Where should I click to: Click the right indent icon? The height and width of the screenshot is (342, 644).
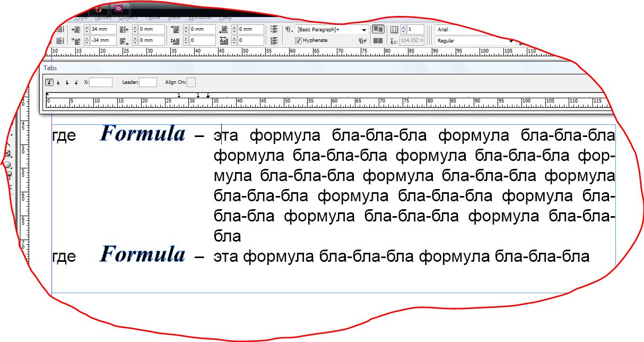(124, 30)
